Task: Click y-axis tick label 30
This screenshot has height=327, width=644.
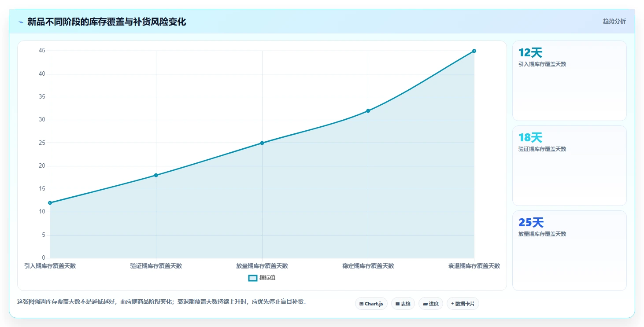Action: point(42,120)
